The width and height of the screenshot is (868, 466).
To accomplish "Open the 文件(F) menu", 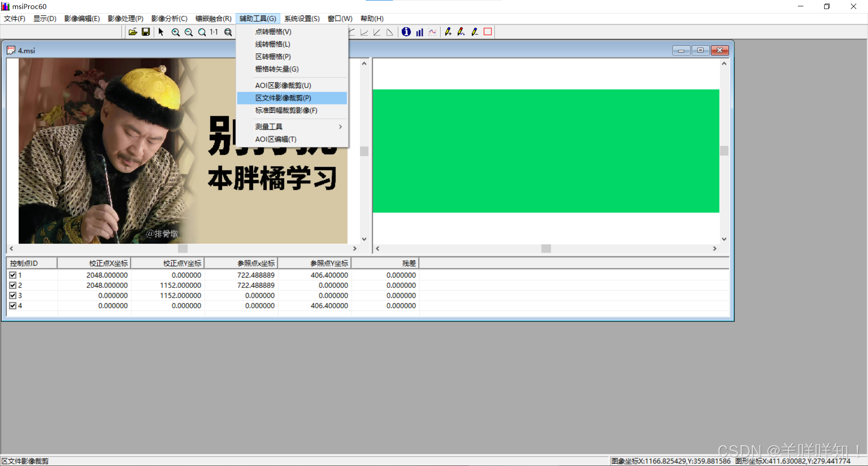I will (14, 19).
